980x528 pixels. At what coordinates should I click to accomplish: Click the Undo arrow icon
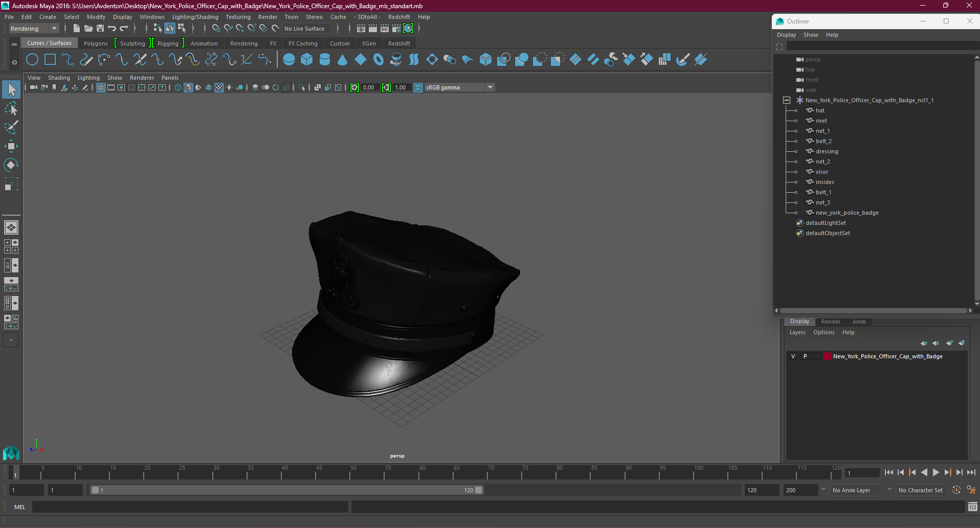click(x=112, y=29)
